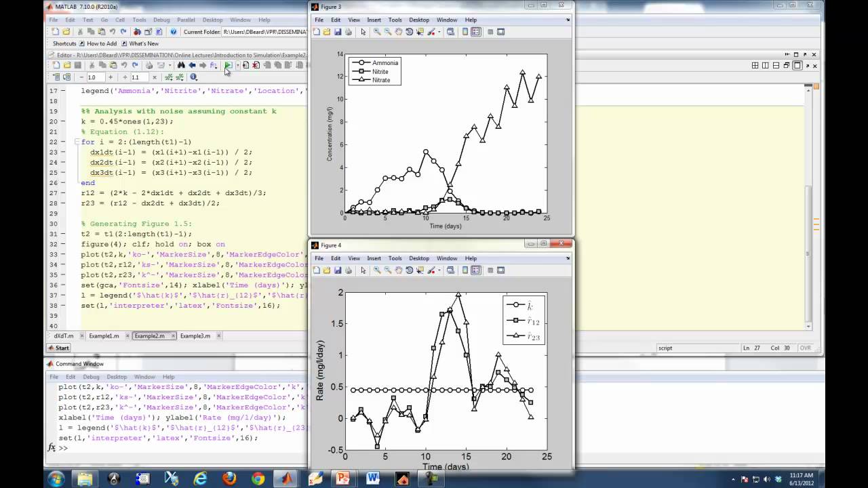868x488 pixels.
Task: Click New file icon in MATLAB main toolbar
Action: 55,32
